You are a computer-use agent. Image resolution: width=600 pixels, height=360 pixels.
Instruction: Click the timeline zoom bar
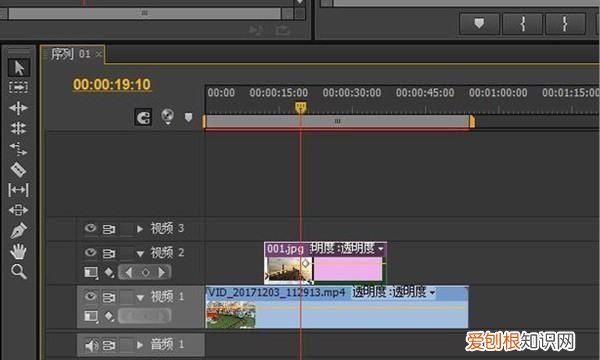pos(338,121)
